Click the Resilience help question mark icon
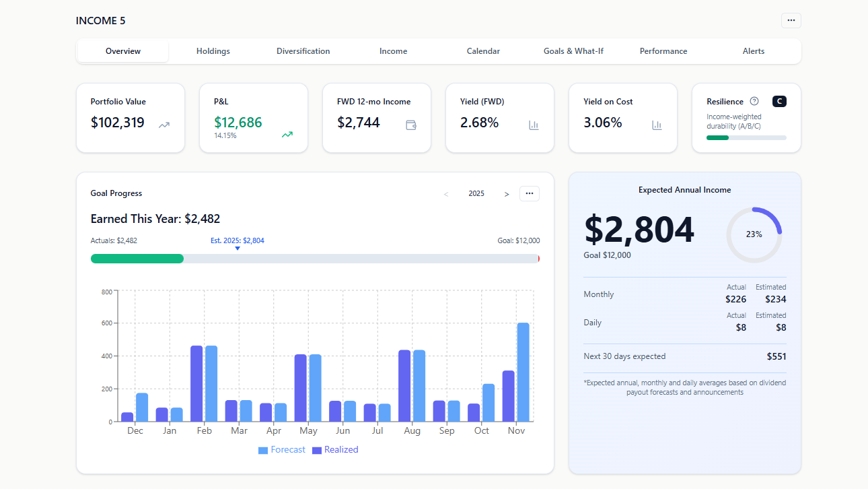Viewport: 868px width, 489px height. click(x=754, y=102)
